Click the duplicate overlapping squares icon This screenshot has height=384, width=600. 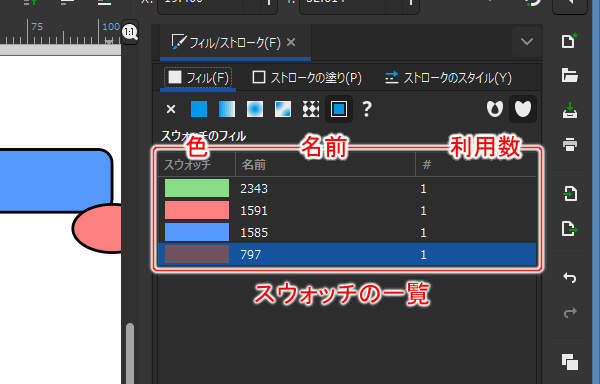point(569,362)
